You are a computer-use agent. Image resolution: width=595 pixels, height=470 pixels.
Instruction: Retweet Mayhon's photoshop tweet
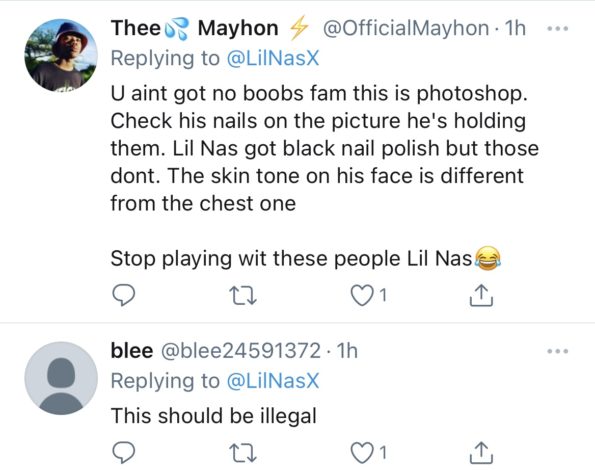pyautogui.click(x=243, y=296)
